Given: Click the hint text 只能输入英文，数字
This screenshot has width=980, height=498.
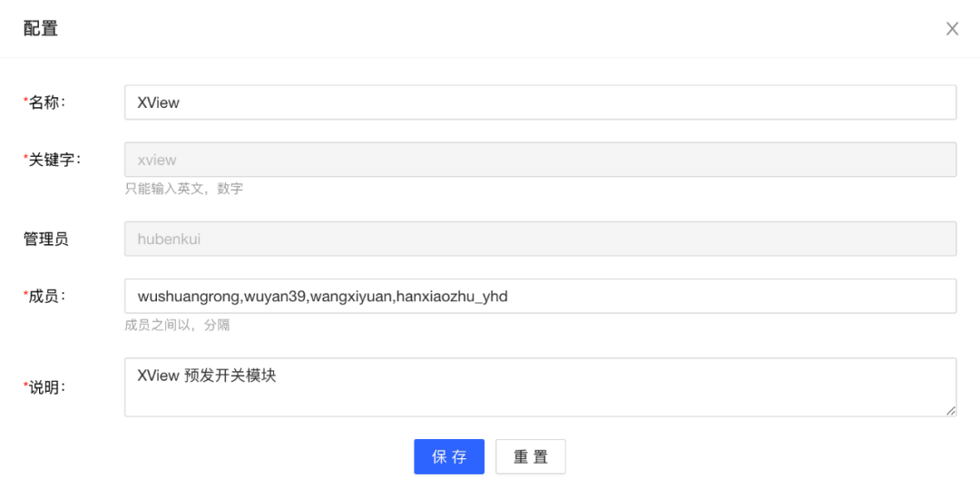Looking at the screenshot, I should (183, 189).
